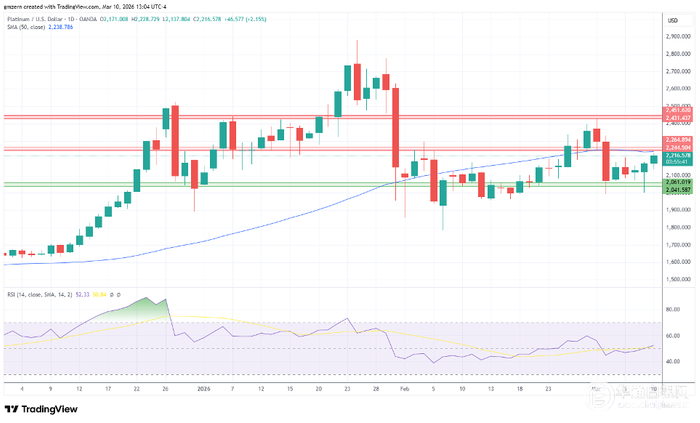Screen dimensions: 700x423
Task: Click the purple RSI value 52.33
Action: (82, 295)
